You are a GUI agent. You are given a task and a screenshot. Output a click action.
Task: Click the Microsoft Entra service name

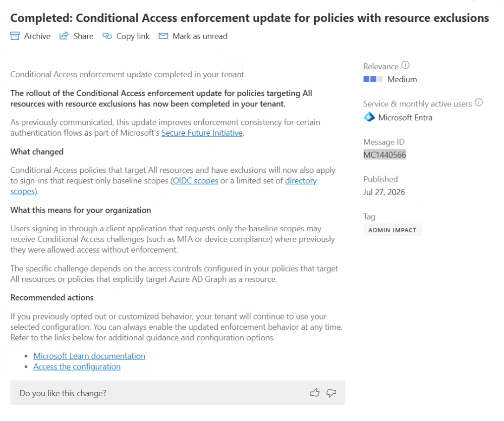click(x=405, y=117)
